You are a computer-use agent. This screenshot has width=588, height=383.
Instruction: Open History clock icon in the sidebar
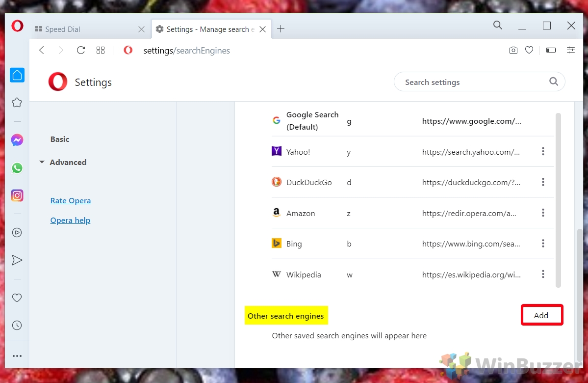click(17, 325)
